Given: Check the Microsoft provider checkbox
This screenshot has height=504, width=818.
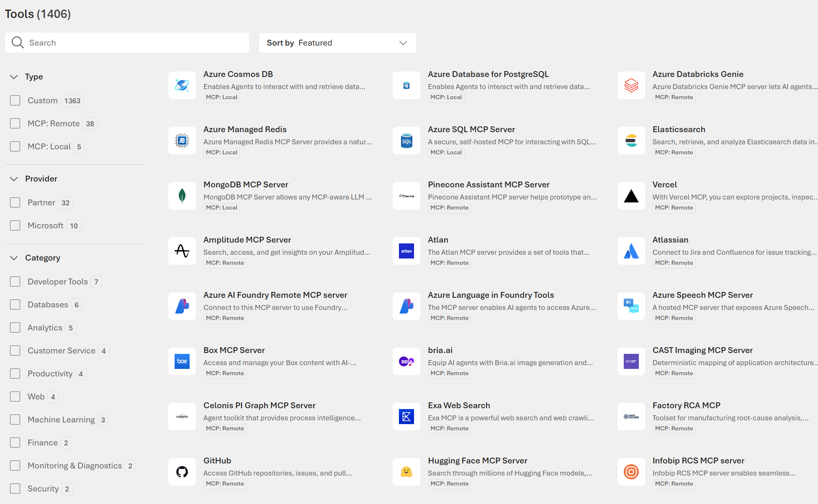Looking at the screenshot, I should (15, 225).
